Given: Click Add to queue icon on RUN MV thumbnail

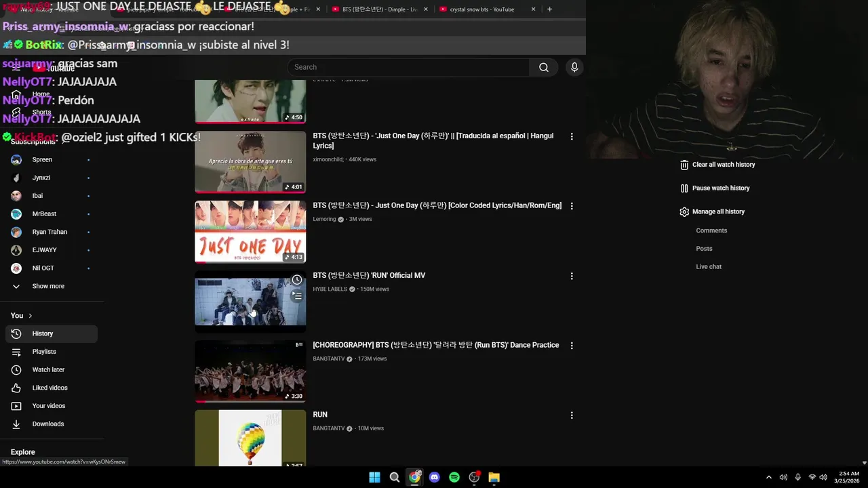Looking at the screenshot, I should point(297,296).
